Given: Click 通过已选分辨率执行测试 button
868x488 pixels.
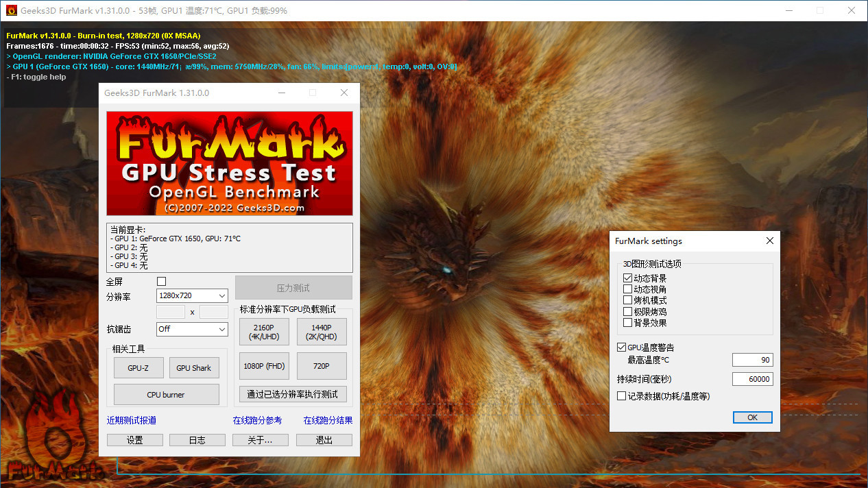Looking at the screenshot, I should (293, 394).
